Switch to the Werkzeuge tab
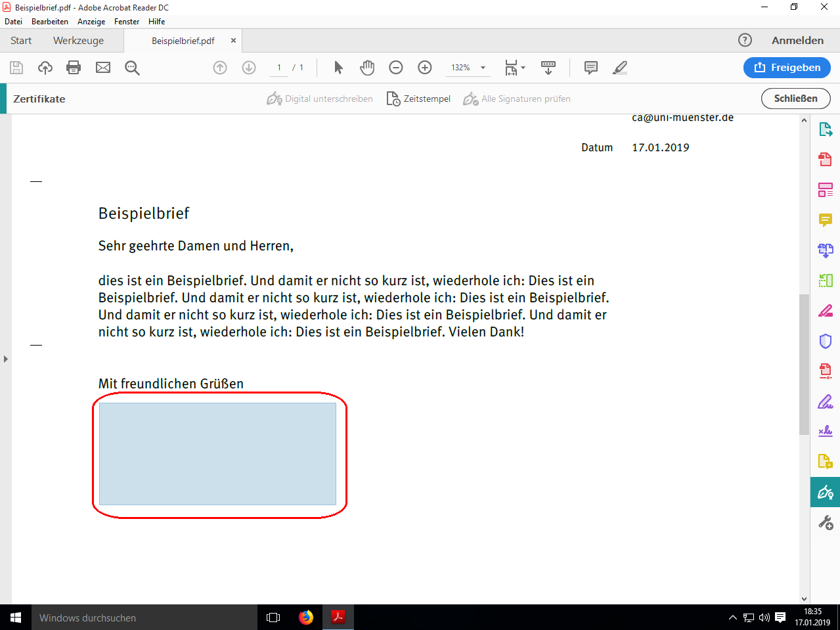 click(x=78, y=41)
